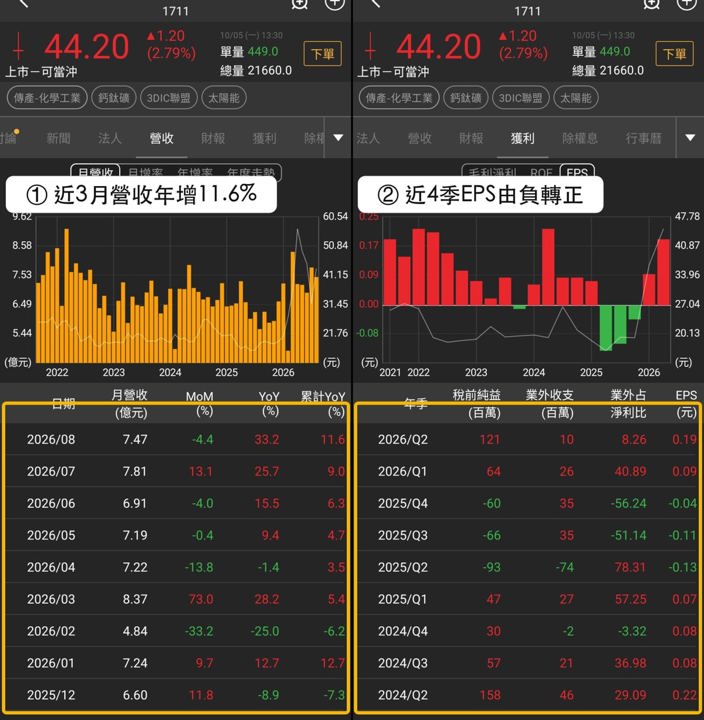This screenshot has height=720, width=704.
Task: Select the 3DIC聯盟 tag in right panel
Action: tap(520, 98)
